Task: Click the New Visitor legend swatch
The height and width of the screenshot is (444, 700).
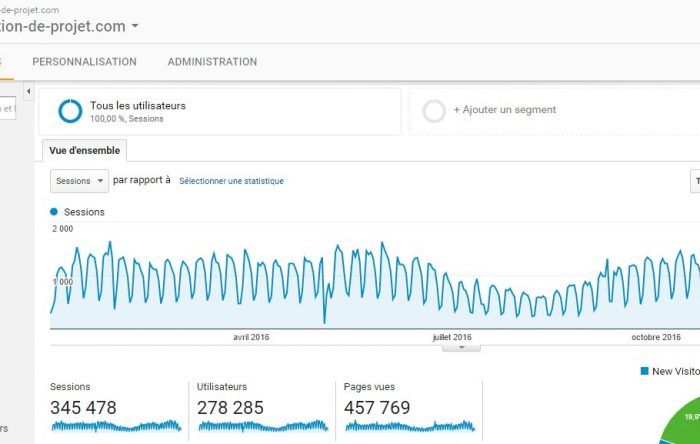Action: point(644,371)
